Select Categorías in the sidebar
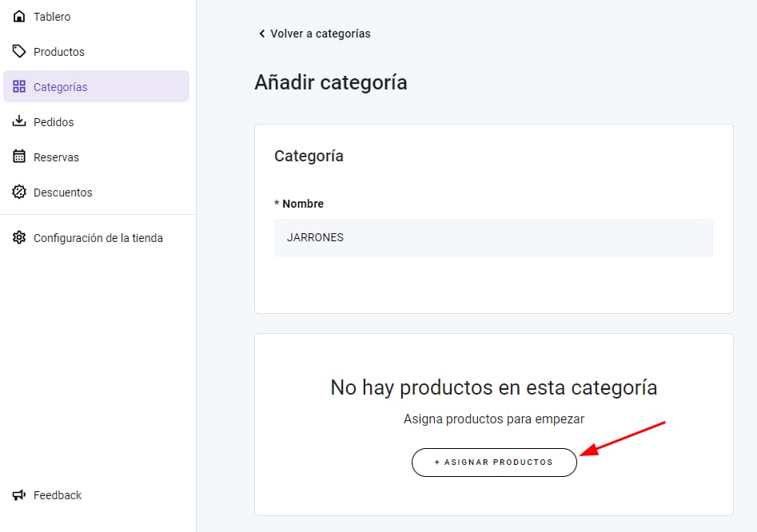Viewport: 757px width, 532px height. 96,86
